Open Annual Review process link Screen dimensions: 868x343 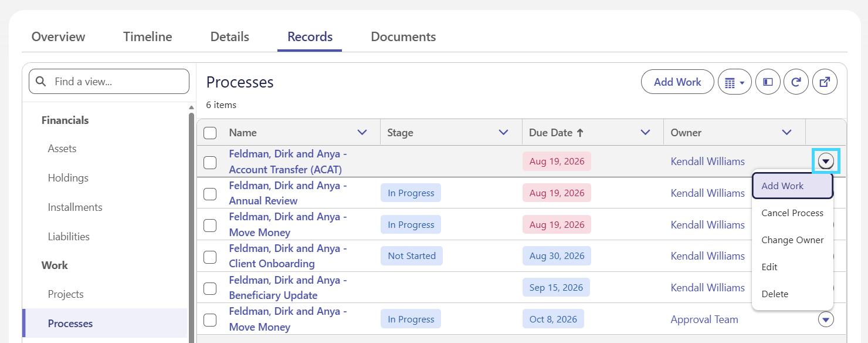pyautogui.click(x=288, y=193)
